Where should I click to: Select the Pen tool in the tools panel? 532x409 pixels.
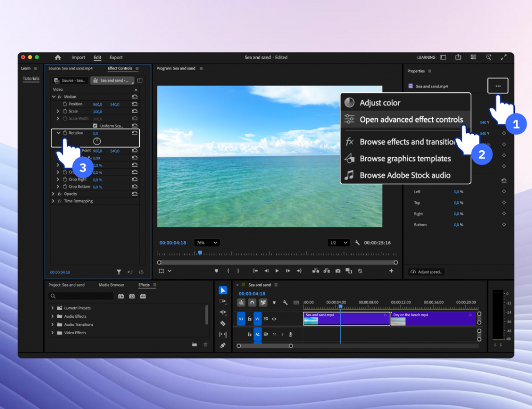tap(223, 345)
